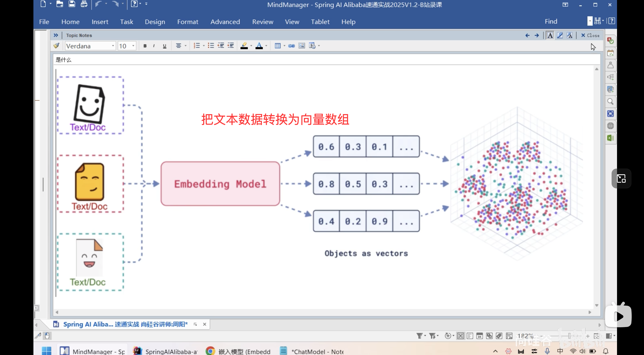Open the Search panel in the right sidebar
The image size is (644, 355).
click(x=611, y=101)
